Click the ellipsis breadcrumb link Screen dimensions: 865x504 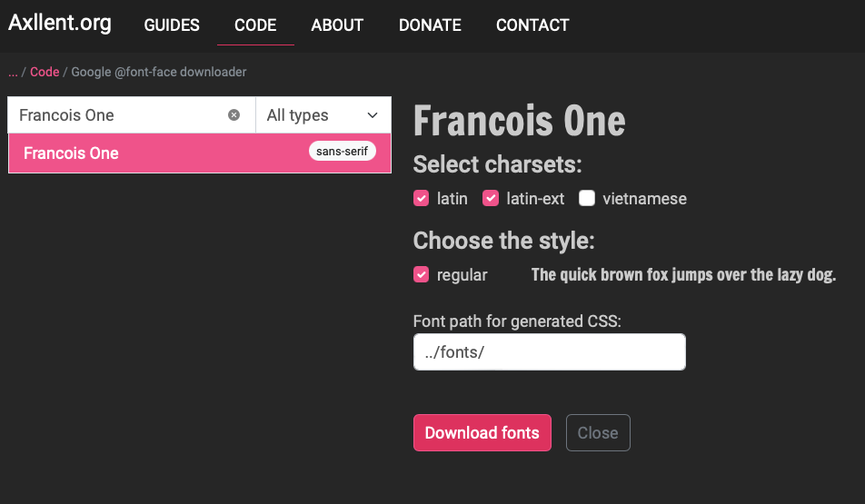[13, 73]
